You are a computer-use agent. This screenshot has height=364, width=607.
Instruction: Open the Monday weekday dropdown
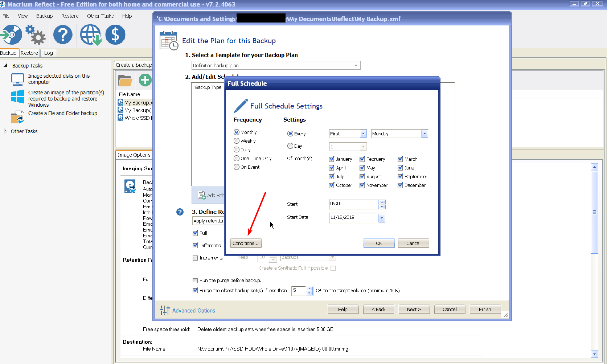point(424,134)
